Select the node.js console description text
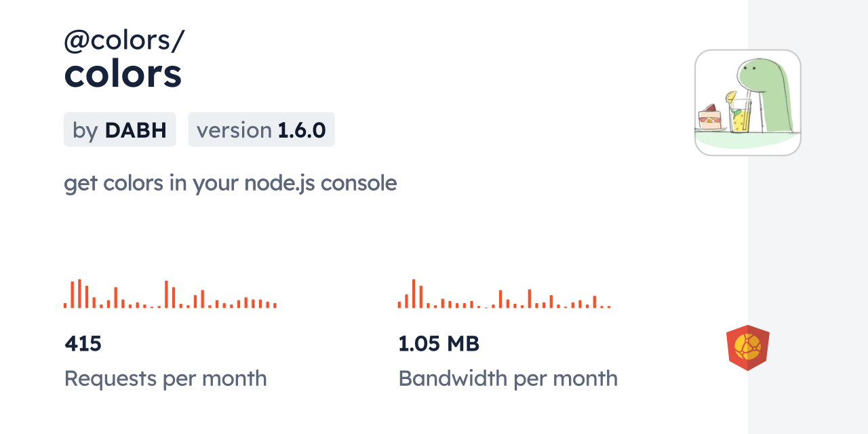The width and height of the screenshot is (868, 434). pos(230,183)
